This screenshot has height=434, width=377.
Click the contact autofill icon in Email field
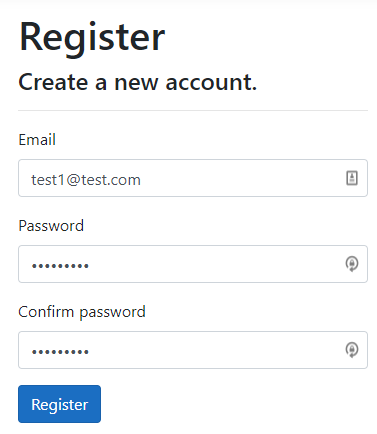point(352,178)
